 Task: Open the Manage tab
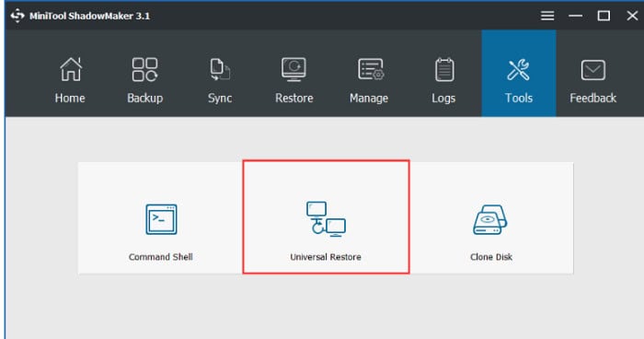coord(369,80)
